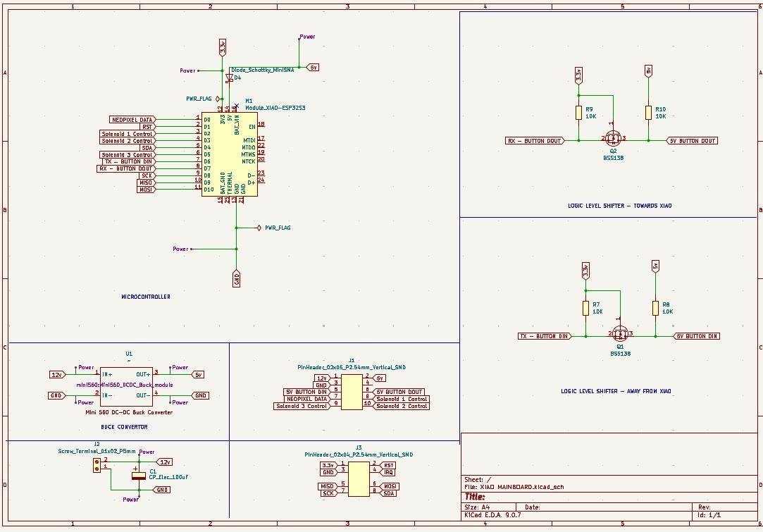Select the PinHeader_02x04 J3 value text
This screenshot has width=763, height=532.
[x=359, y=454]
